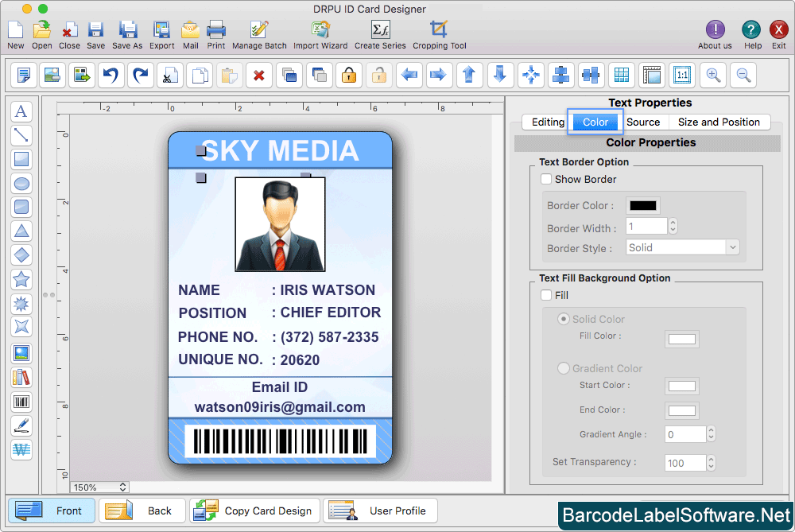Viewport: 795px width, 532px height.
Task: Click the black Border Color swatch
Action: 642,206
